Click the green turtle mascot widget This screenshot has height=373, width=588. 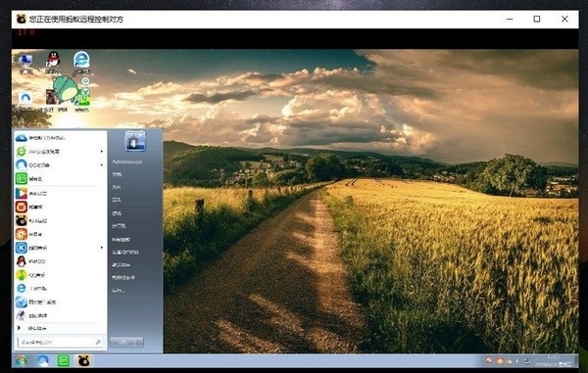(66, 89)
